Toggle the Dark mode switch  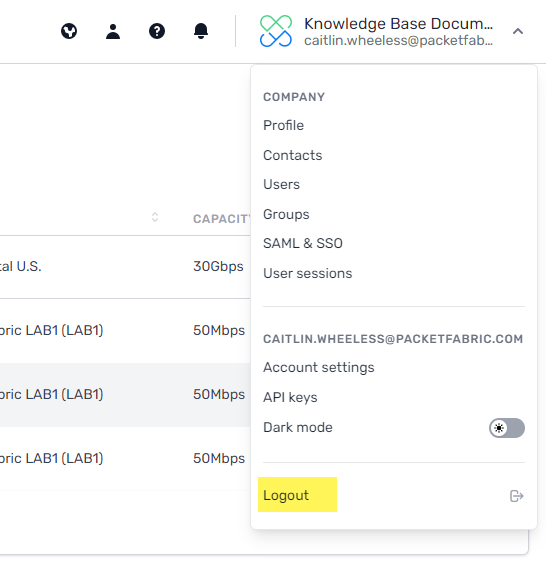[x=507, y=428]
